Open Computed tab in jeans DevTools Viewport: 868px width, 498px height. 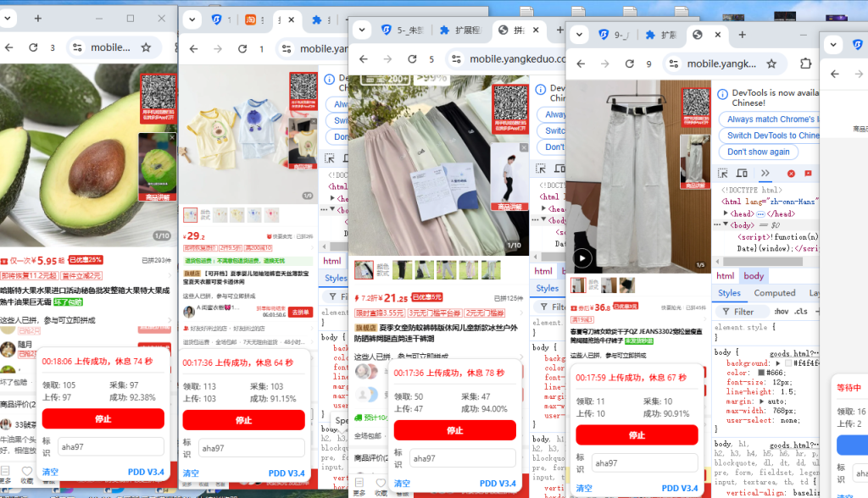pos(775,293)
